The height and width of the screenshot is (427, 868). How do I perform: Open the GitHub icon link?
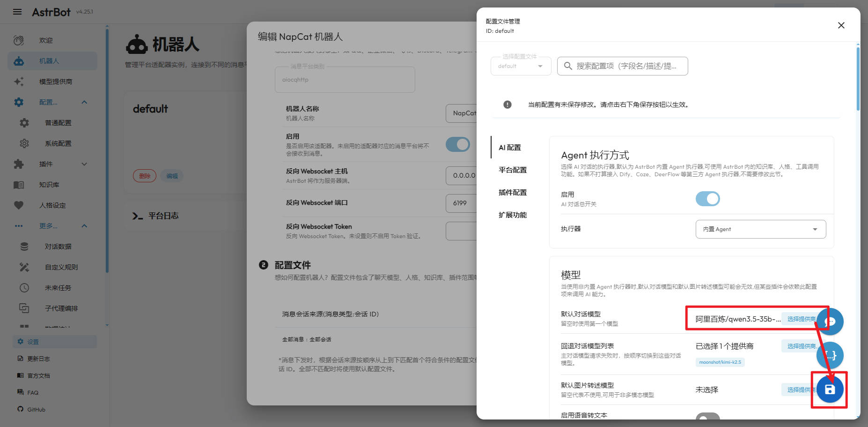[20, 409]
